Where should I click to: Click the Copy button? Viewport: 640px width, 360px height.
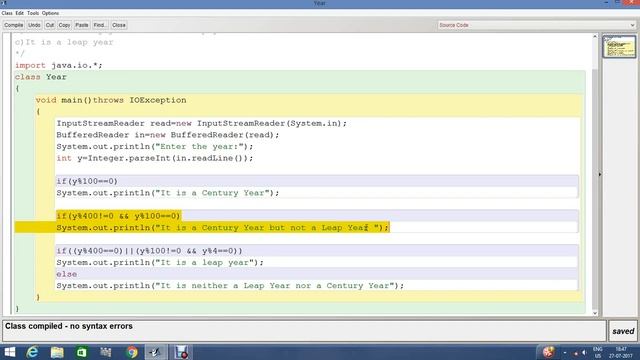point(64,25)
